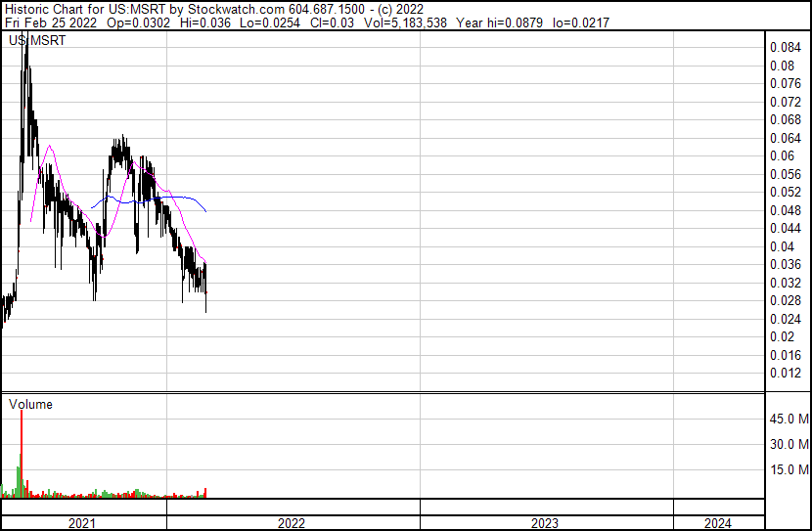Click the 0.06 price axis label
The width and height of the screenshot is (812, 531).
pyautogui.click(x=783, y=156)
